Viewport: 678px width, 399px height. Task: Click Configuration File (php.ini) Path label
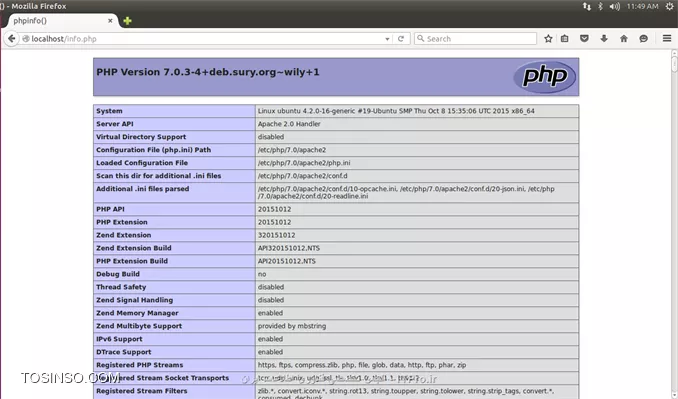coord(154,150)
